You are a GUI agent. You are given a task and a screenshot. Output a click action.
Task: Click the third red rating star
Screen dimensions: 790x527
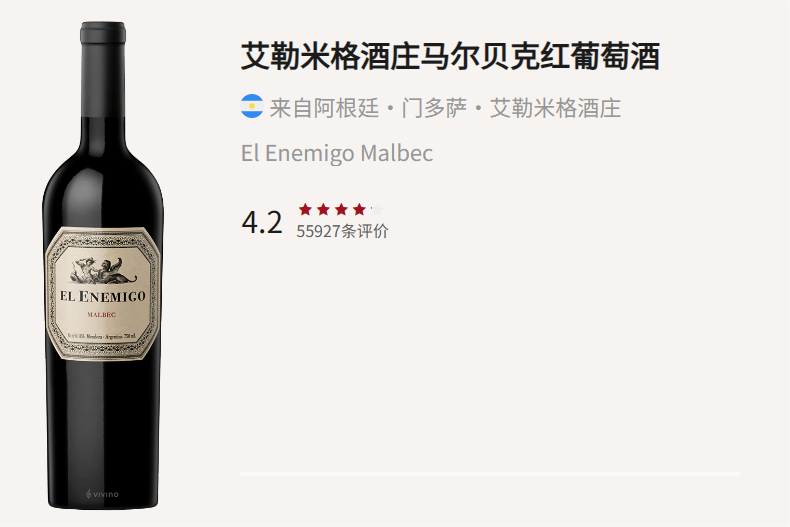342,209
